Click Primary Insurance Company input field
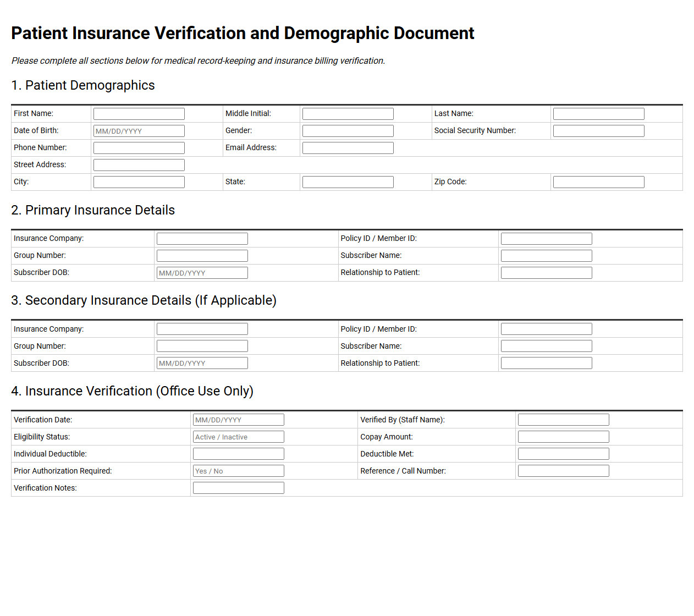Image resolution: width=694 pixels, height=616 pixels. coord(202,239)
